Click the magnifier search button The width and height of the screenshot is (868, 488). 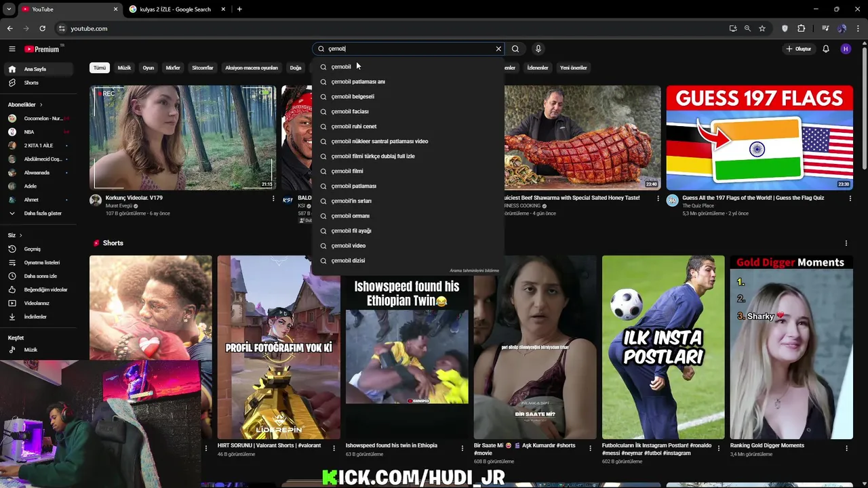pos(515,49)
